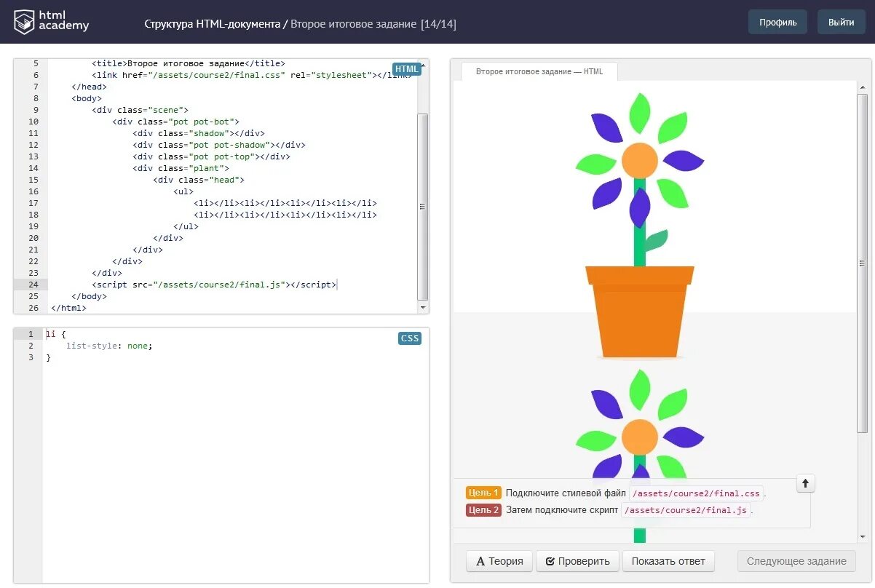
Task: Open the HTML Academy logo home link
Action: click(52, 22)
